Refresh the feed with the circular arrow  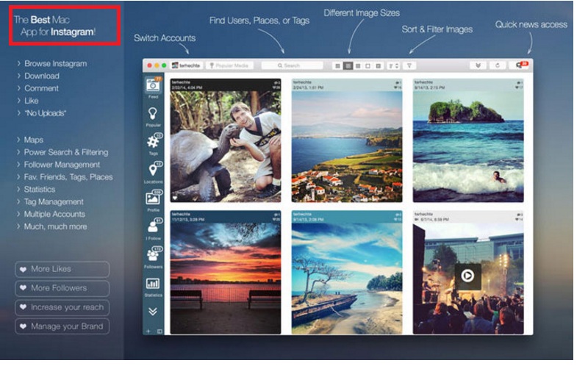coord(498,65)
